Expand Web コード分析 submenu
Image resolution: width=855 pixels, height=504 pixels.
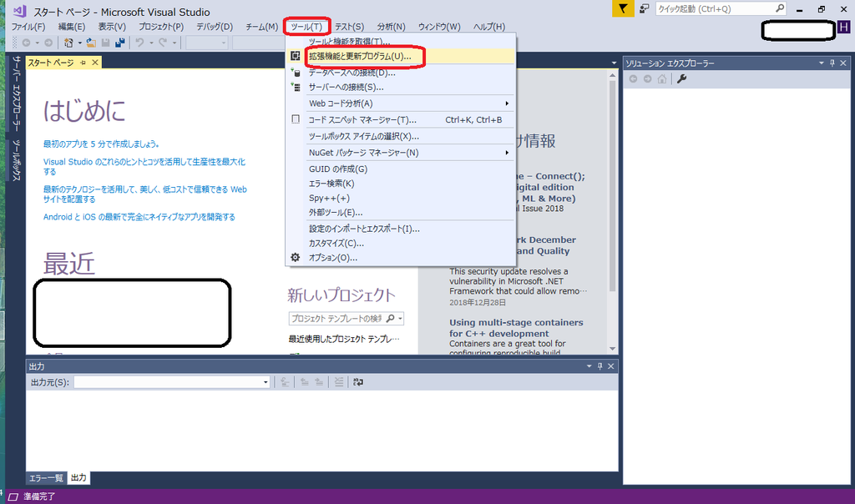(x=507, y=103)
